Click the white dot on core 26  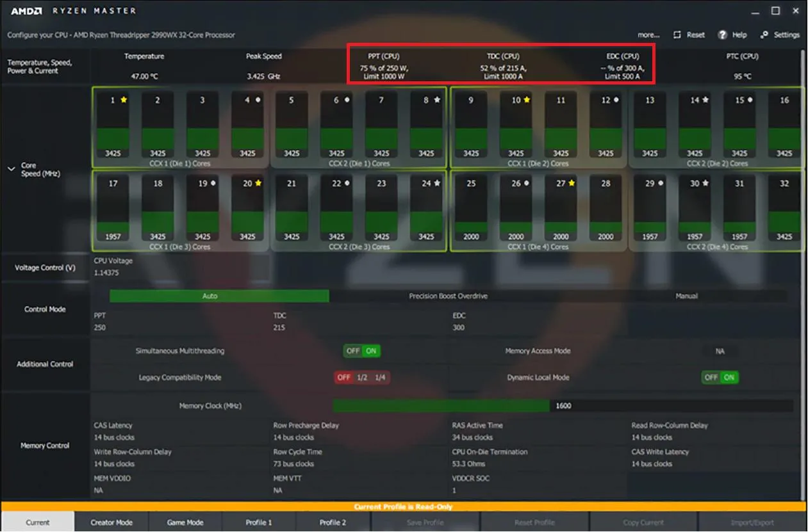[x=527, y=183]
